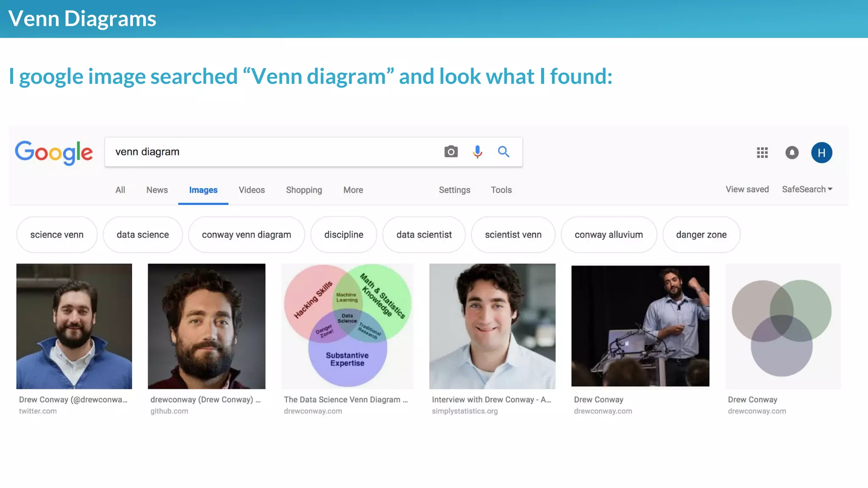Start voice search with microphone icon
Viewport: 868px width, 488px height.
click(x=477, y=152)
